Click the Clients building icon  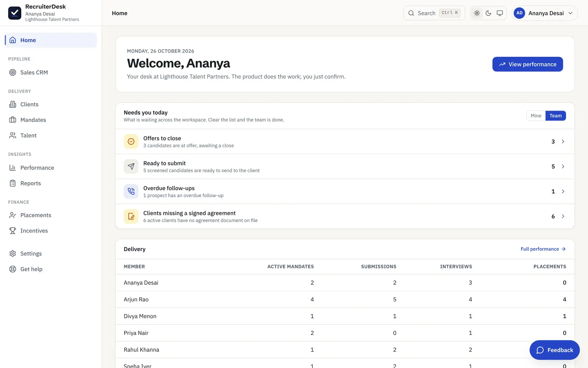tap(13, 105)
